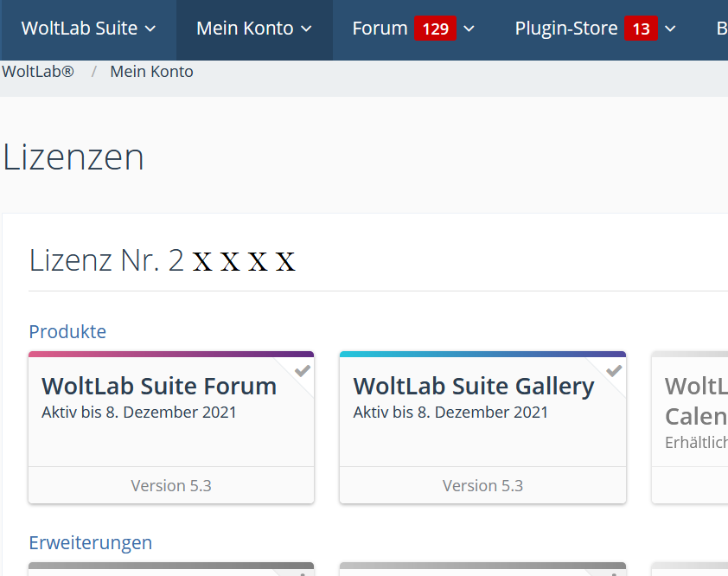Expand the Forum menu chevron
Screen dimensions: 728x576
pyautogui.click(x=469, y=29)
